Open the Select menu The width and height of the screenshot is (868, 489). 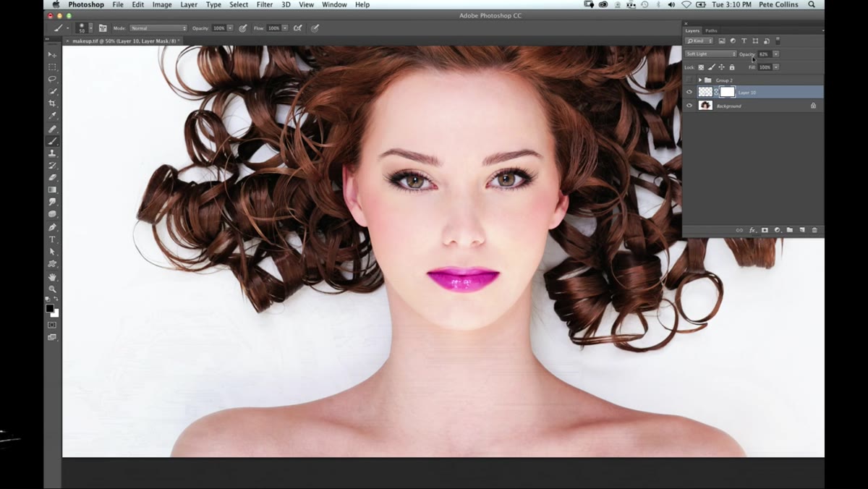[239, 4]
